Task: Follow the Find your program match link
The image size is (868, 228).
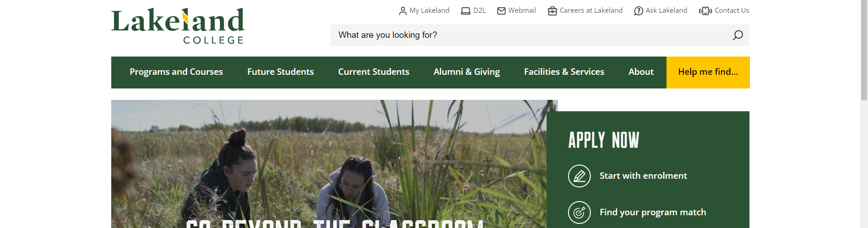Action: point(653,212)
